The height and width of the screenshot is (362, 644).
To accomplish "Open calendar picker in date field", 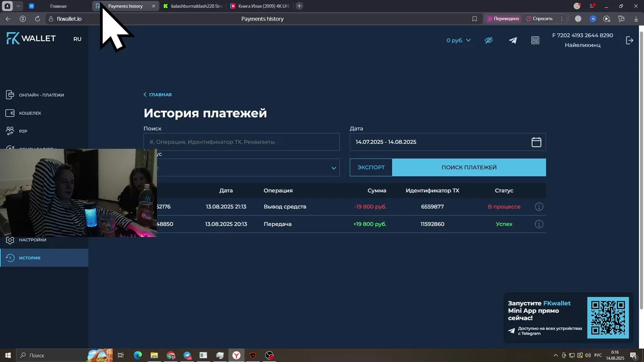I will (x=536, y=142).
